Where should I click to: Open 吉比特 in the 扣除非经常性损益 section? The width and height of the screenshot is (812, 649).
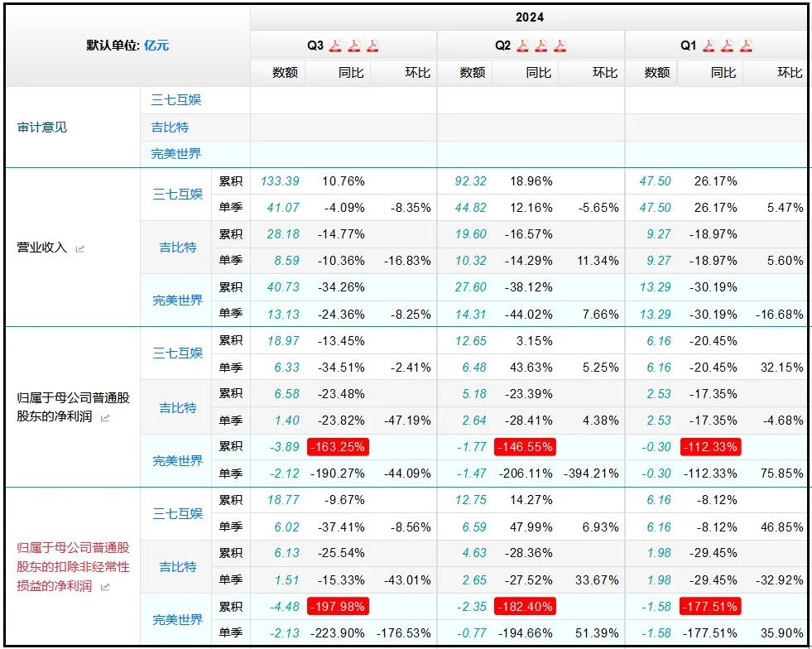point(178,567)
